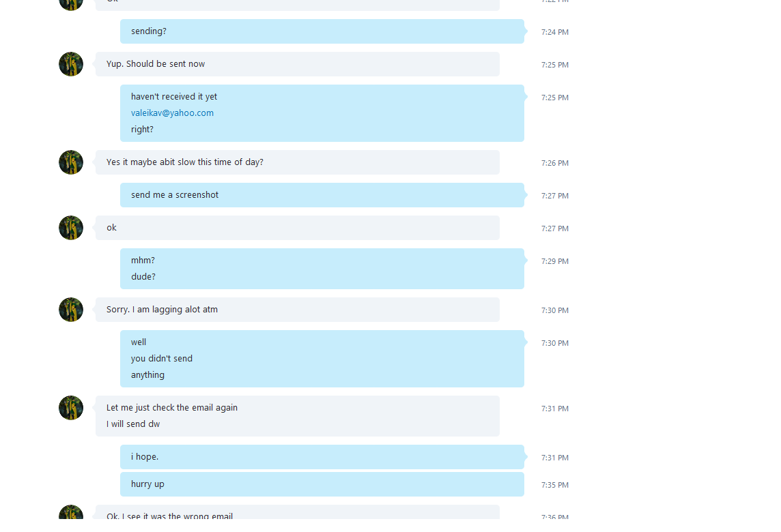
Task: Click the 'I will send dw' text line
Action: 133,424
